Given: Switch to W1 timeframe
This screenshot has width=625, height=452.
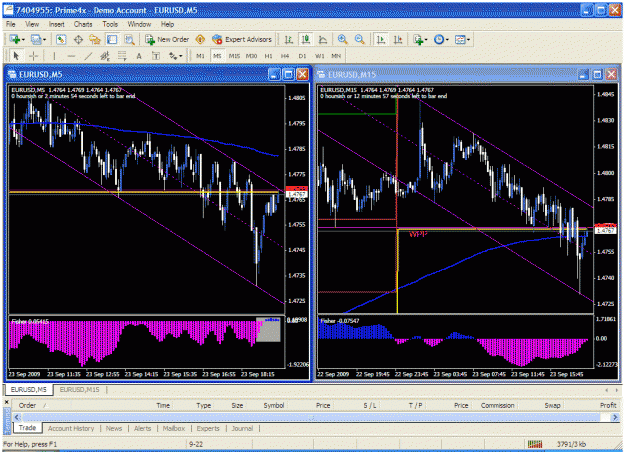Looking at the screenshot, I should point(319,56).
